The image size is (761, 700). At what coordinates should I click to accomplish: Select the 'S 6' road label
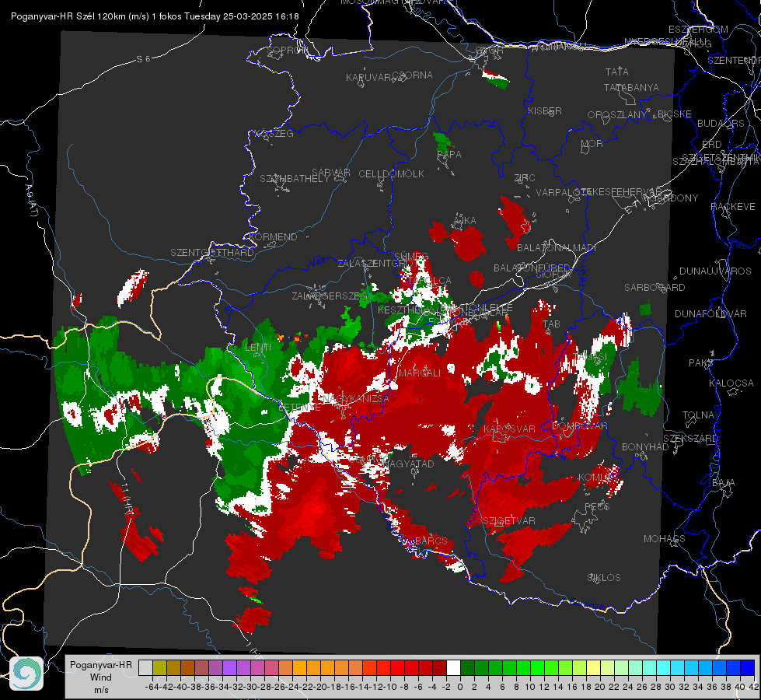pyautogui.click(x=143, y=59)
